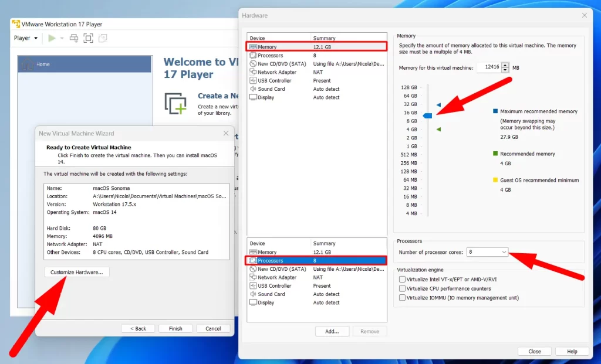601x364 pixels.
Task: Click the macOS Sonoma name value in wizard
Action: [111, 188]
